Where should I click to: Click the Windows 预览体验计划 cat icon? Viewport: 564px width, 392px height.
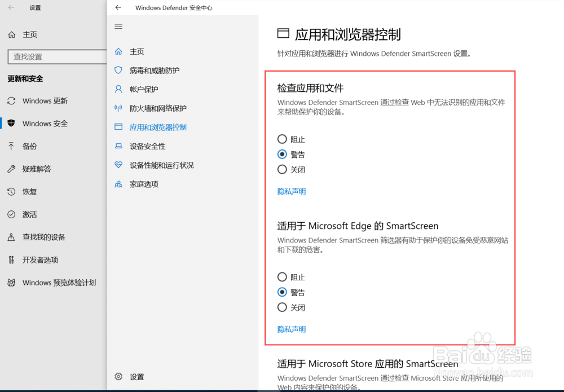click(11, 283)
